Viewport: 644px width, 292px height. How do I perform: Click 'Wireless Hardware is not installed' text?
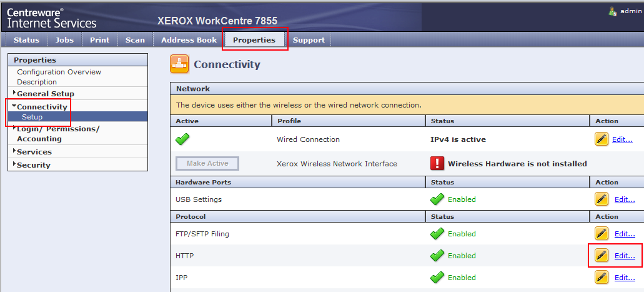[x=517, y=164]
